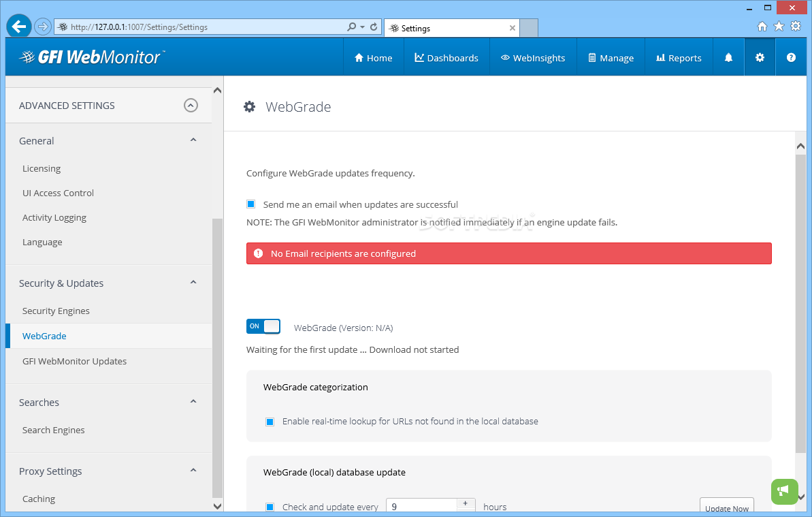Close the Settings browser tab
This screenshot has height=517, width=812.
(x=512, y=28)
